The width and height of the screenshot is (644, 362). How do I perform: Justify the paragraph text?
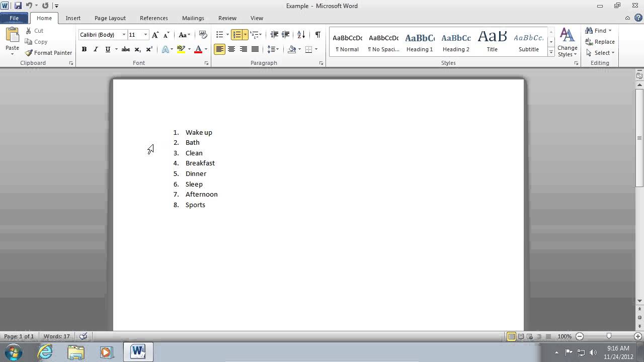click(x=255, y=49)
